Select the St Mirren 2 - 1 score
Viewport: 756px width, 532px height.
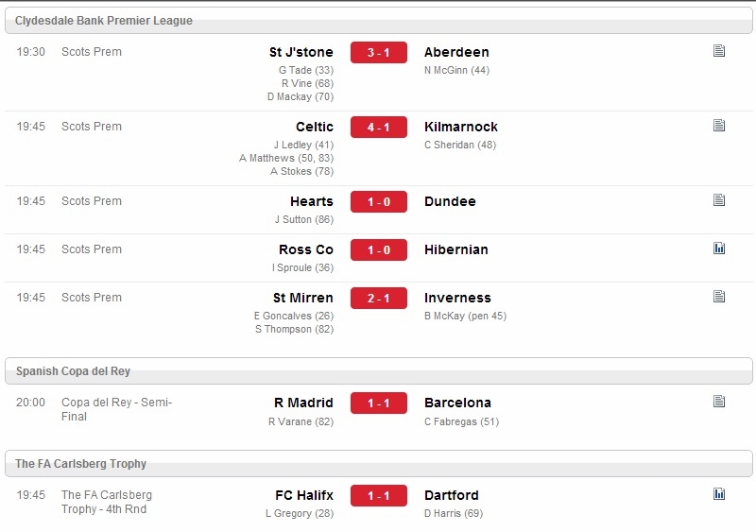click(379, 299)
